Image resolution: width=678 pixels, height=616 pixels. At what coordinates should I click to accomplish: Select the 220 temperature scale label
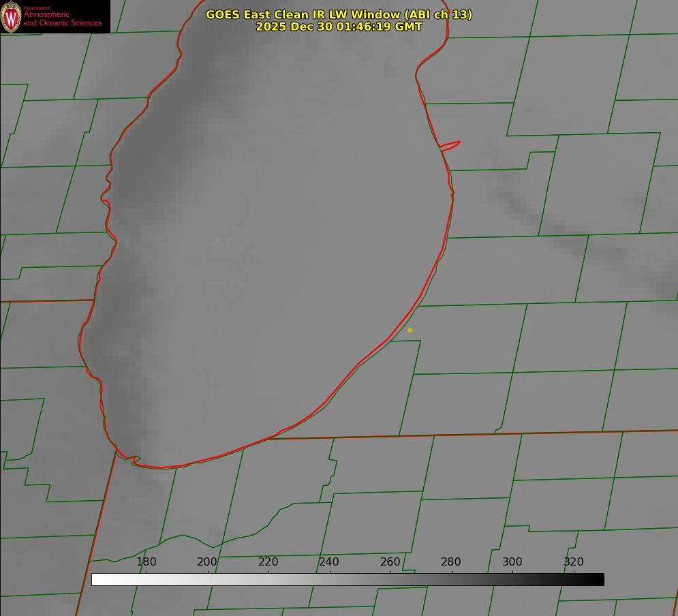[x=268, y=562]
